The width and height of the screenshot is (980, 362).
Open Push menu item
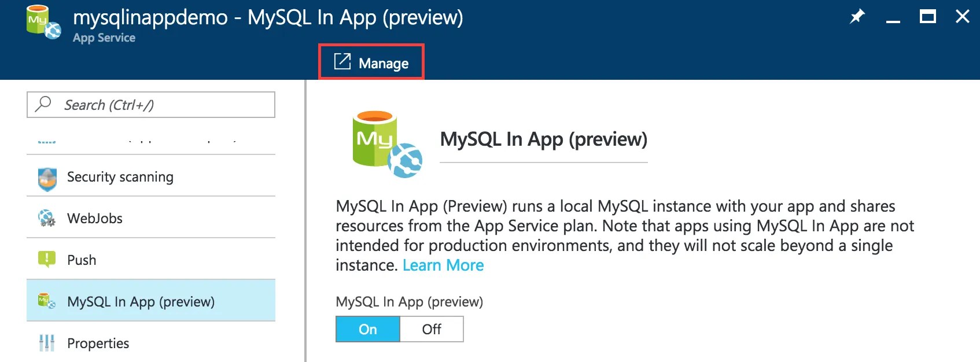151,260
